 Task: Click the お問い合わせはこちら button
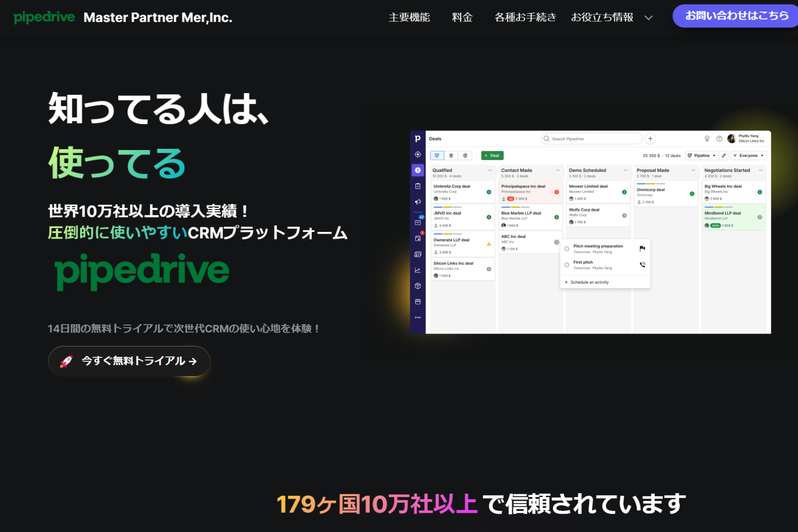(x=736, y=16)
